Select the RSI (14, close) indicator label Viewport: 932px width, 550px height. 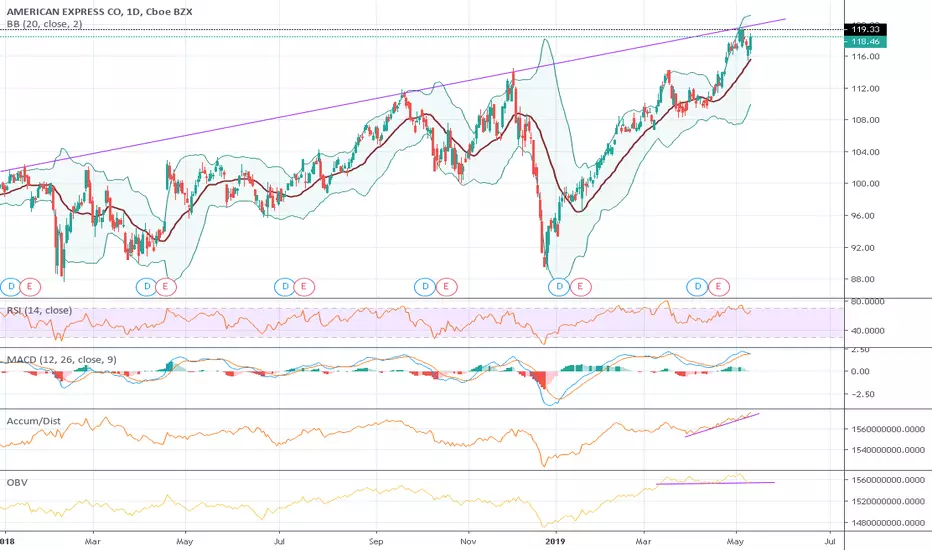click(x=39, y=310)
